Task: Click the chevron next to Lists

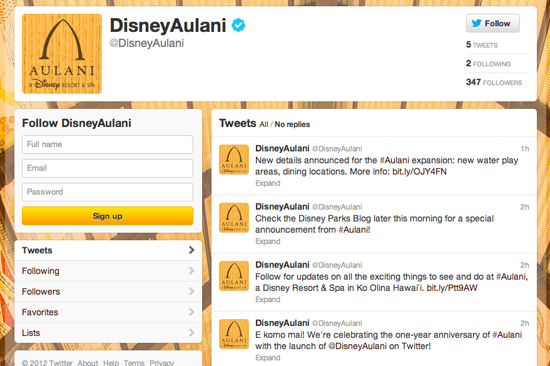Action: click(192, 332)
